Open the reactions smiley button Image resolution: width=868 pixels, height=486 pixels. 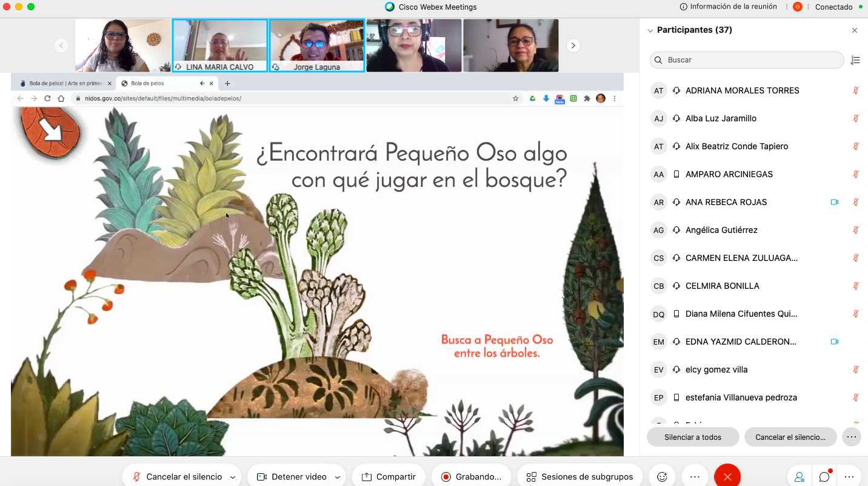pos(662,477)
